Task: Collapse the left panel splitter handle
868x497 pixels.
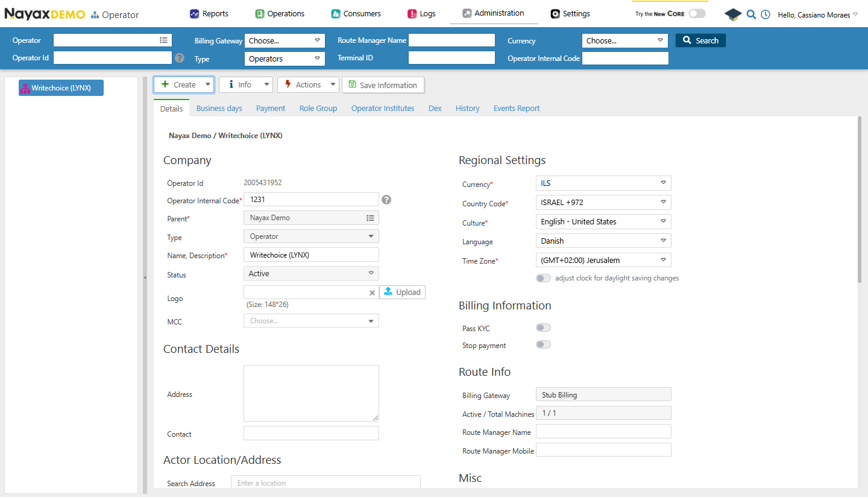Action: pyautogui.click(x=145, y=277)
